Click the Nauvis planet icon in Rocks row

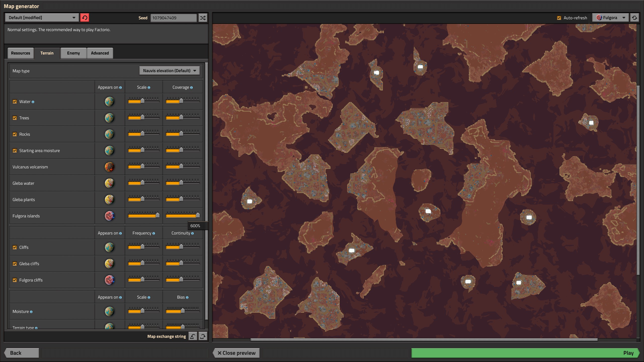coord(109,134)
